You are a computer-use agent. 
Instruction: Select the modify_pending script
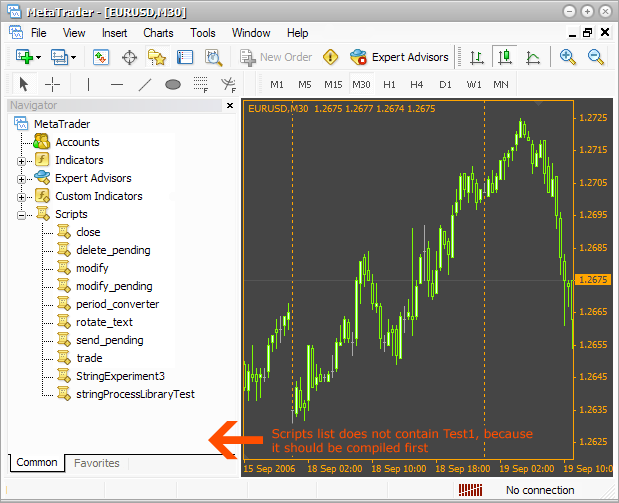point(114,286)
